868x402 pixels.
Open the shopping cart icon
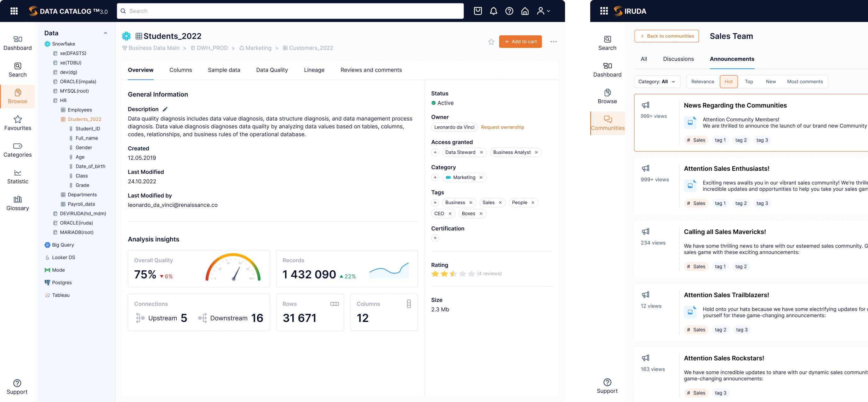point(477,11)
